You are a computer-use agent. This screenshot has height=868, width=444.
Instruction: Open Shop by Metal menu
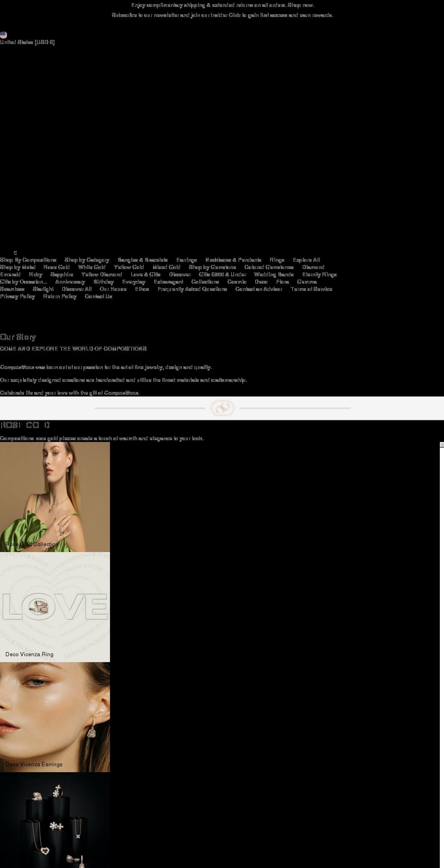tap(18, 267)
